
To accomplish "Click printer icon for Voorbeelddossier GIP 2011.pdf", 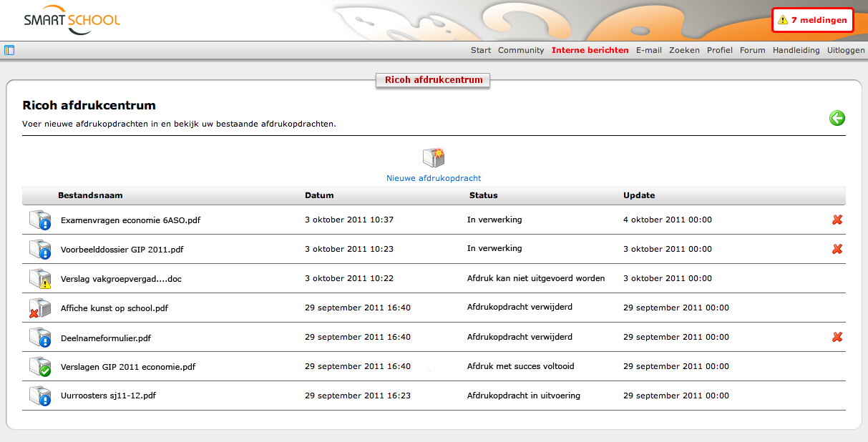I will click(40, 249).
